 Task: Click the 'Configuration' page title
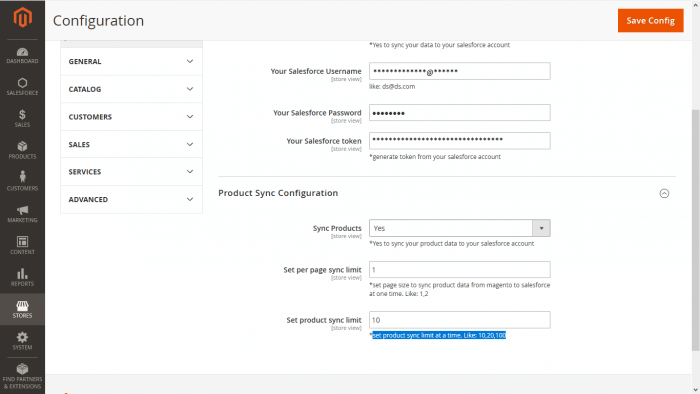[x=98, y=21]
